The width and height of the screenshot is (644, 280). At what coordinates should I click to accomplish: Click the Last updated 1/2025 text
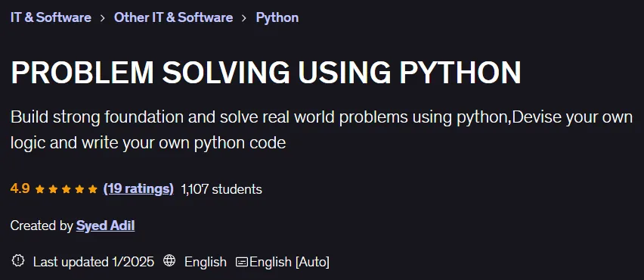coord(94,262)
